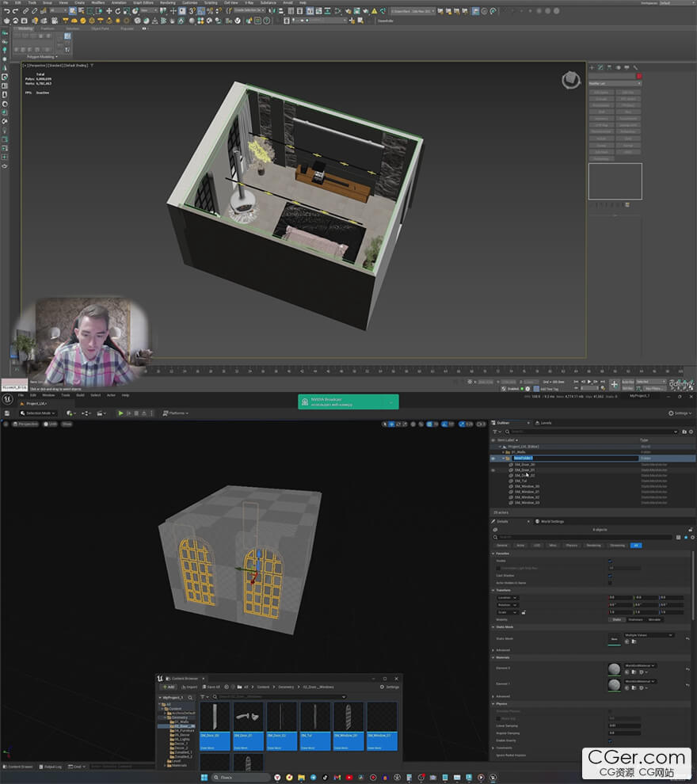Collapse the Materials section in Details
697x784 pixels.
[493, 657]
